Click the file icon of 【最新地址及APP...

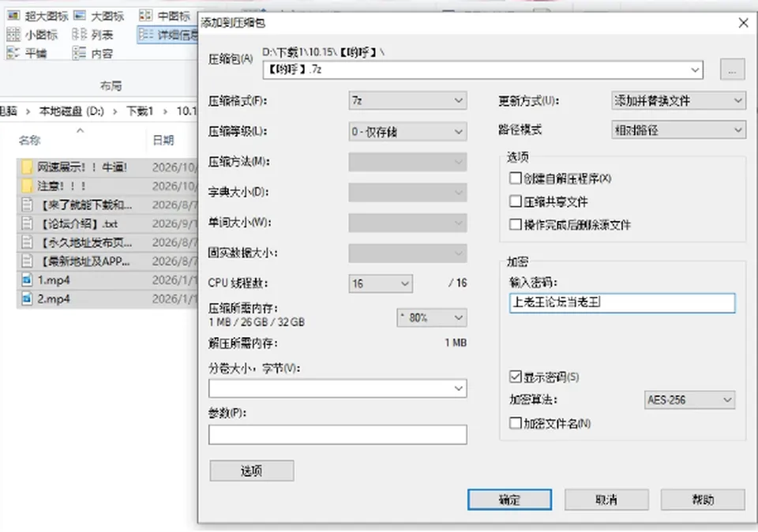[x=27, y=261]
